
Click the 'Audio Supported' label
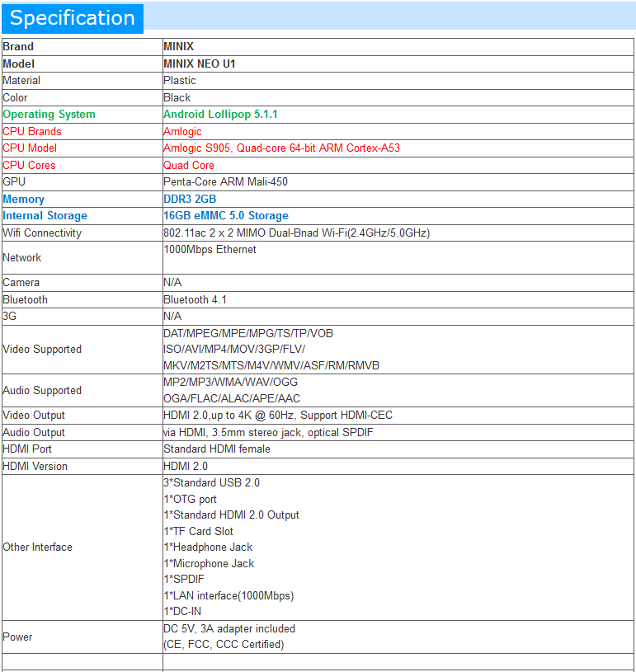42,391
